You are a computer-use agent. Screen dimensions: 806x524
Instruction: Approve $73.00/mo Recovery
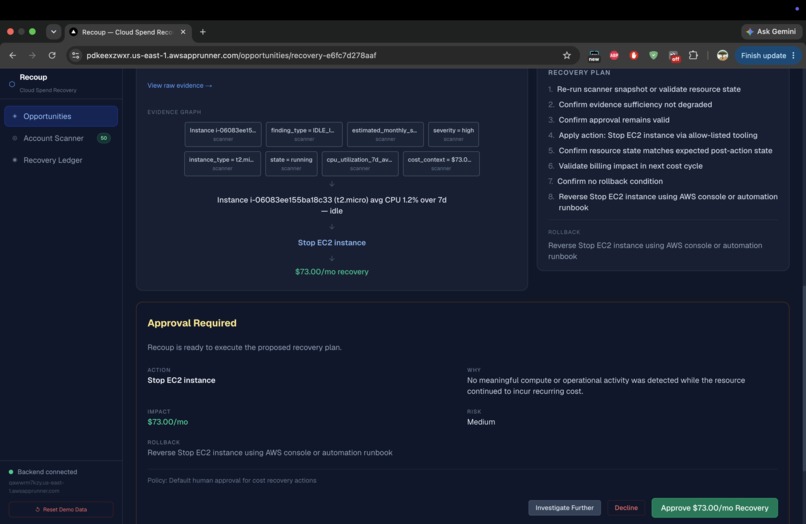(x=715, y=508)
